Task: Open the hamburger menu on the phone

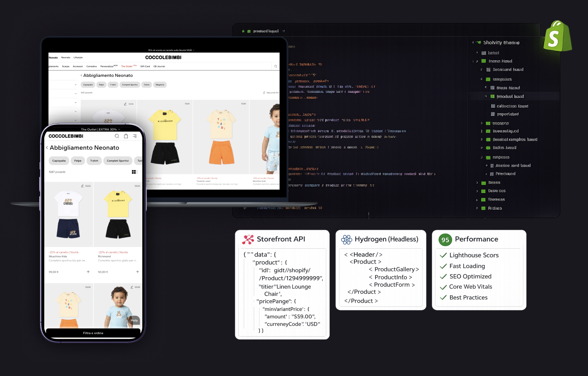Action: click(135, 136)
